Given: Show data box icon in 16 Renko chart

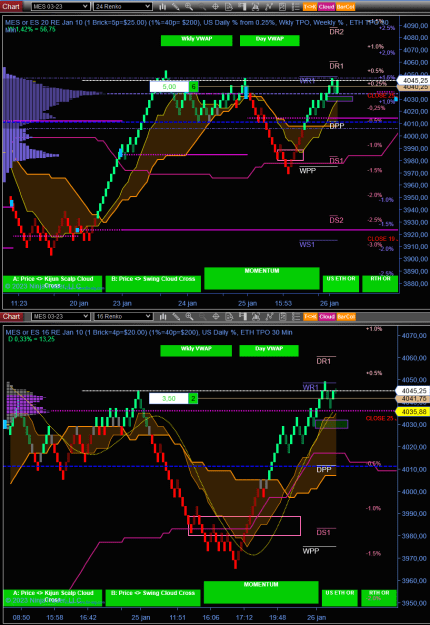Looking at the screenshot, I should (229, 316).
